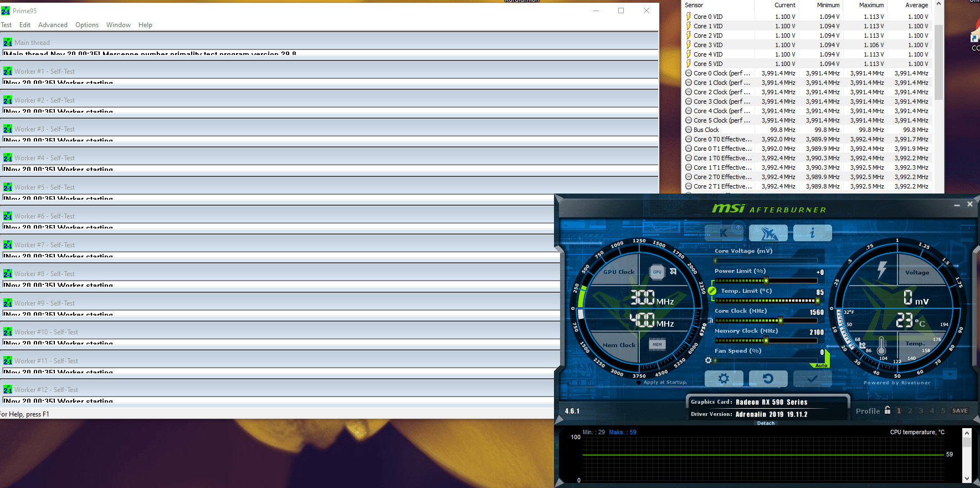Select Afterburner profile slot 2
The height and width of the screenshot is (488, 980).
(910, 411)
